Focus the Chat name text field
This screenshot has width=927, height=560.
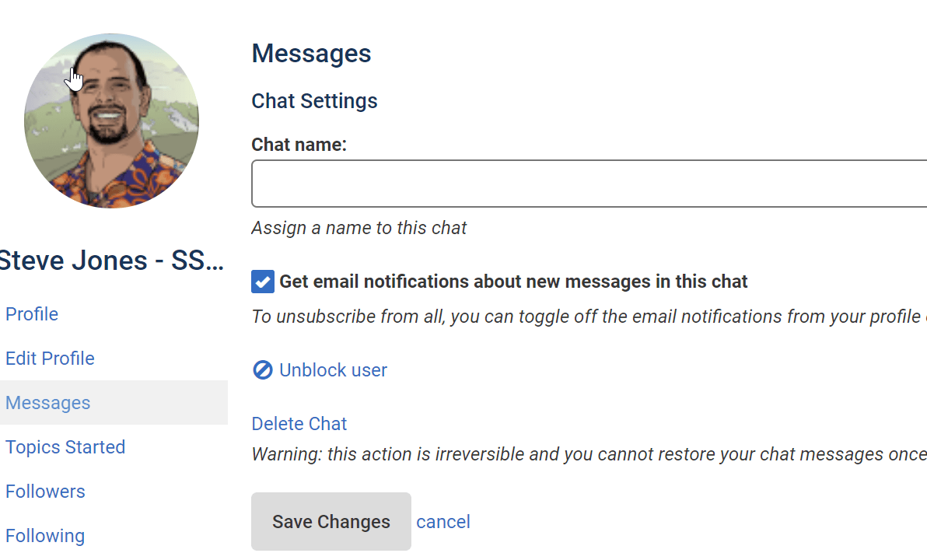(x=589, y=184)
